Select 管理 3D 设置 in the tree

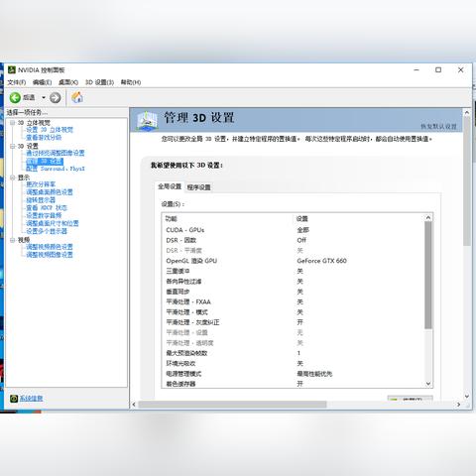pos(45,161)
